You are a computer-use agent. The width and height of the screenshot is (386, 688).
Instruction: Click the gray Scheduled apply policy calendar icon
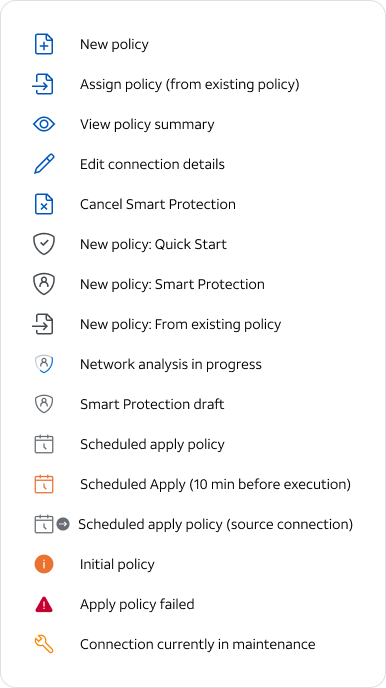coord(44,444)
